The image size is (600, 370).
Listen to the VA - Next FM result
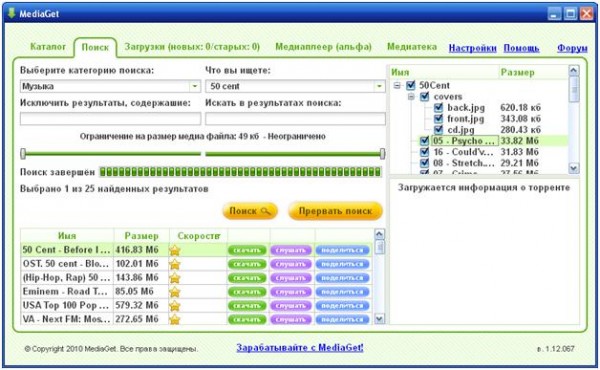(x=291, y=319)
